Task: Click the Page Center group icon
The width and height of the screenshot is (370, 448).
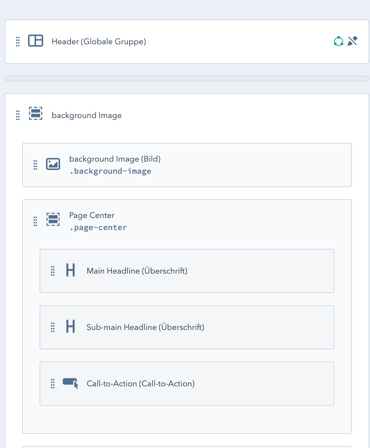Action: point(53,219)
